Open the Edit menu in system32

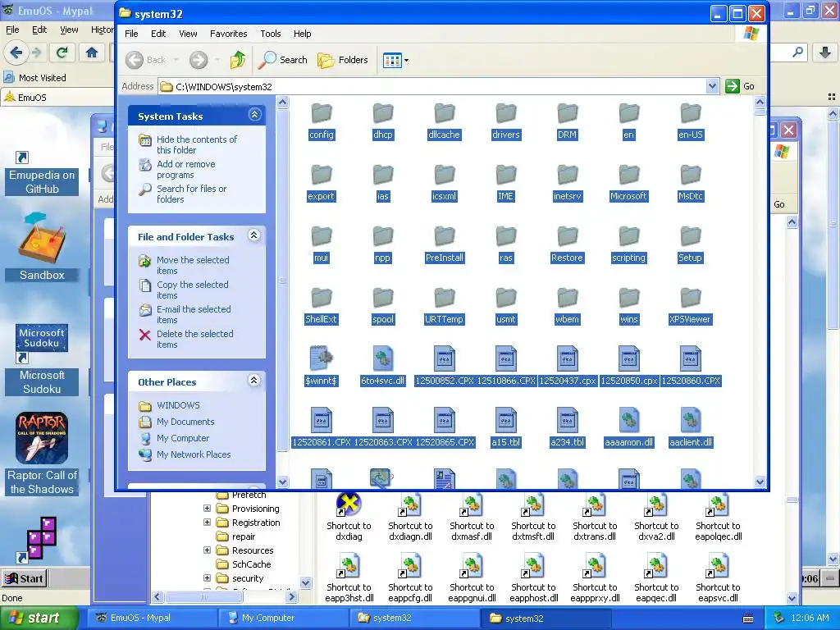coord(158,33)
